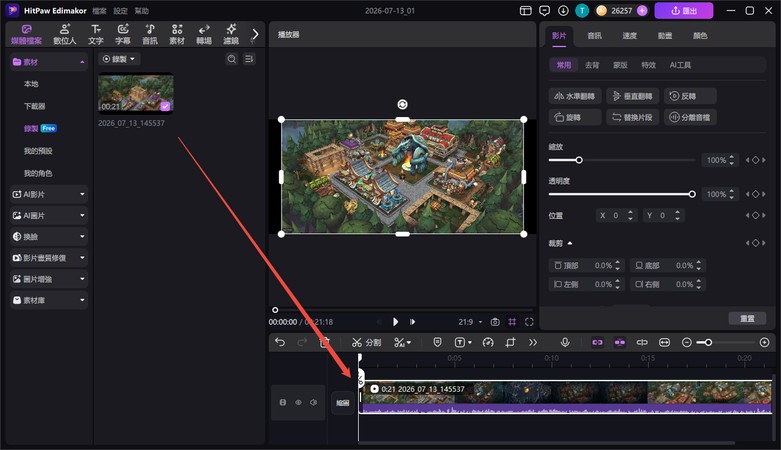Toggle the purple link clips icon

tap(597, 342)
